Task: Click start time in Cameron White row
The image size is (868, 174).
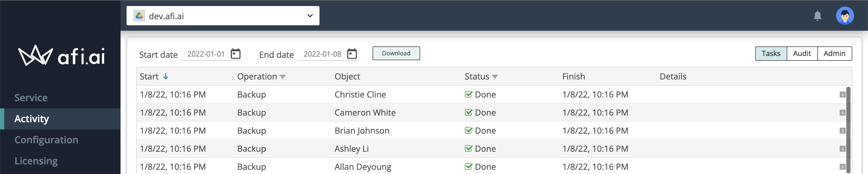Action: click(x=172, y=113)
